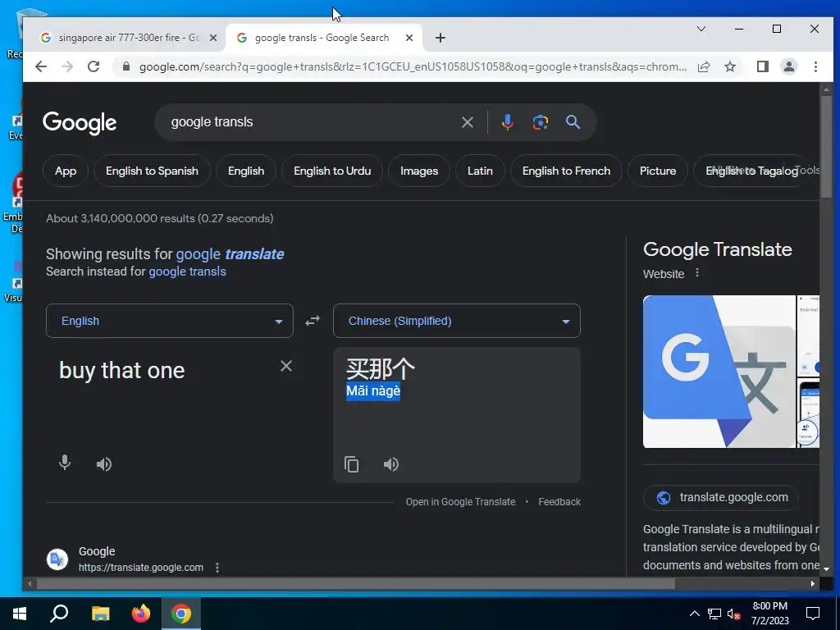
Task: Open Windows taskbar search
Action: point(59,614)
